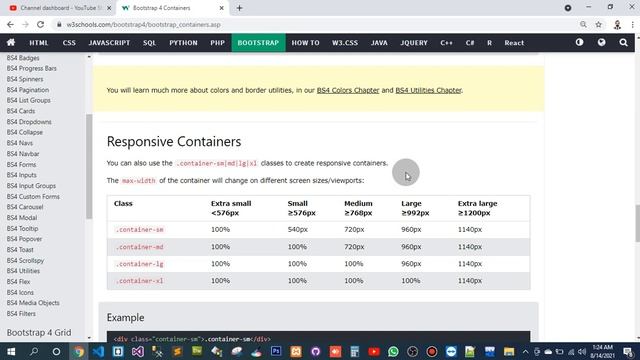Go to BS4 Dropdowns in sidebar
Viewport: 640px width, 360px height.
point(29,122)
